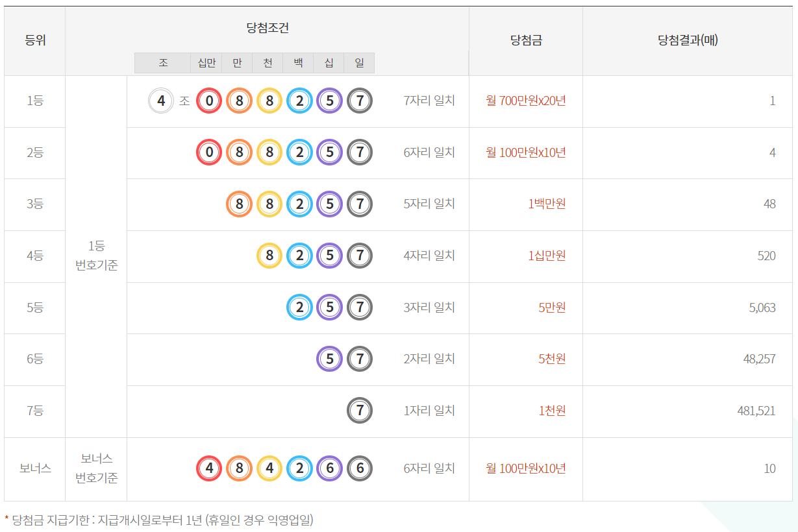Click the purple 5 ball in 6등 row

point(329,359)
